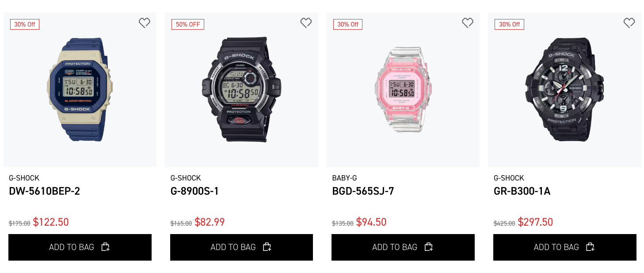
Task: Open the black G-8900S-1 watch image
Action: pos(241,90)
